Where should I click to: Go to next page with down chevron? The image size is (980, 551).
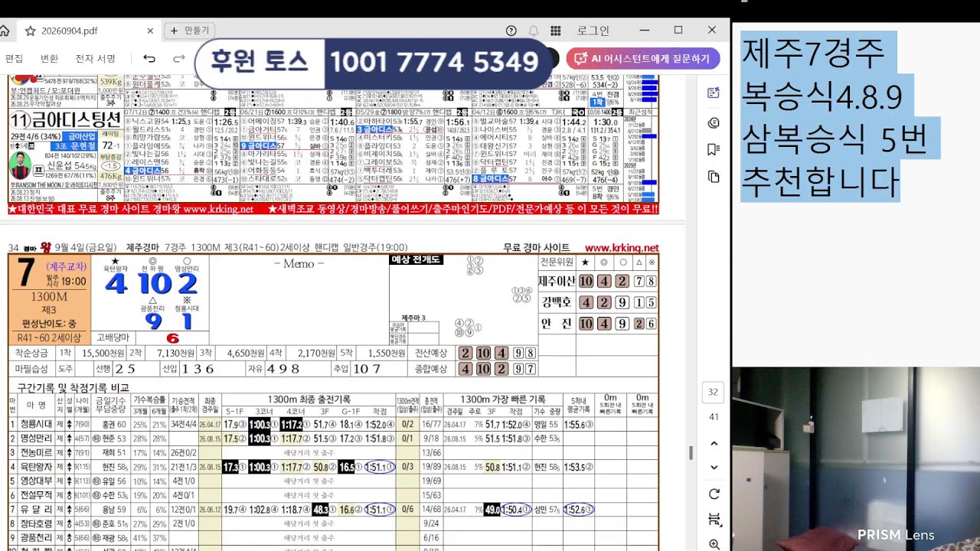714,468
